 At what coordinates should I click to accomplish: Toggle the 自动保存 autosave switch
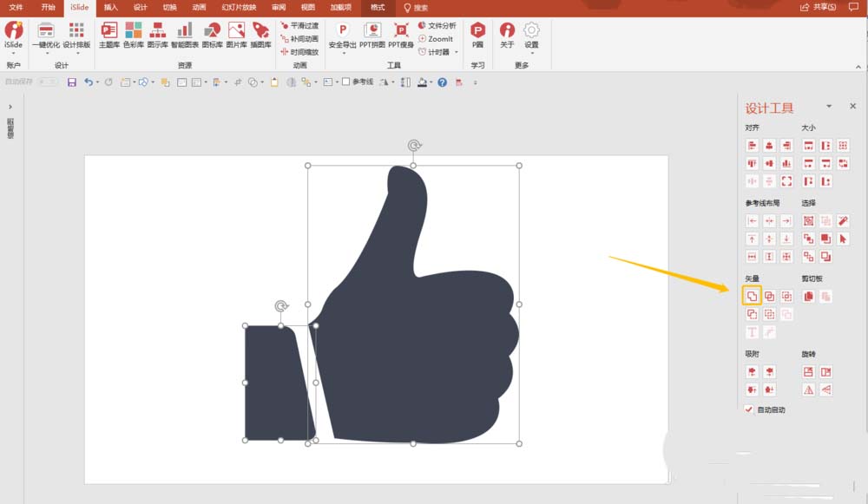click(x=48, y=82)
